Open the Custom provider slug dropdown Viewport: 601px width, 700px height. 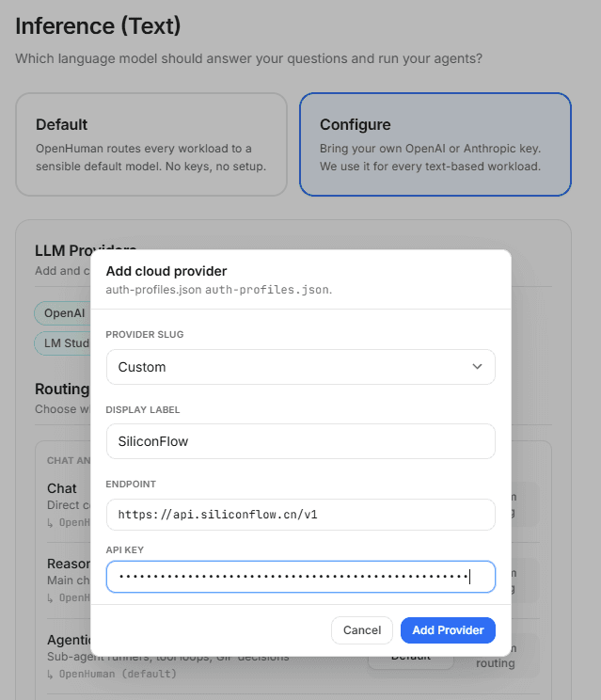pos(300,367)
